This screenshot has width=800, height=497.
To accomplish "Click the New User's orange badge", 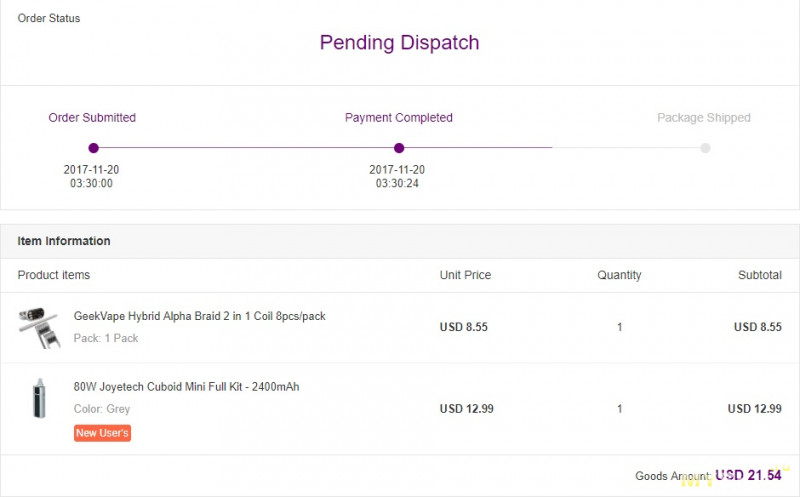I will coord(102,433).
